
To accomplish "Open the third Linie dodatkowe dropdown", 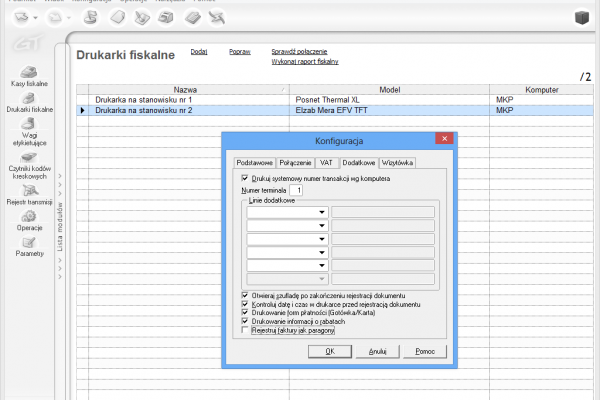I will click(x=322, y=239).
